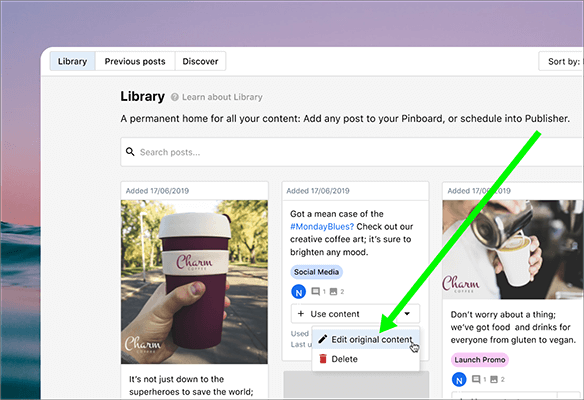Toggle the Use content dropdown arrow
This screenshot has width=584, height=400.
pos(407,314)
